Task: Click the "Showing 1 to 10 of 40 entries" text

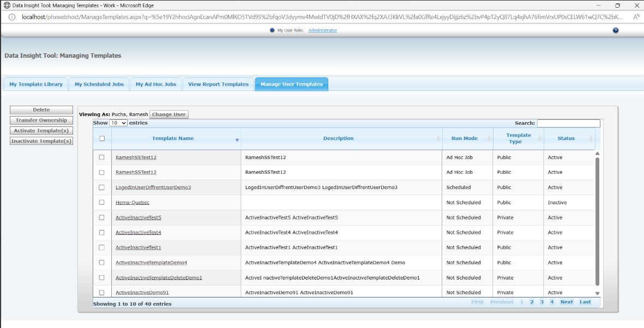Action: point(133,304)
